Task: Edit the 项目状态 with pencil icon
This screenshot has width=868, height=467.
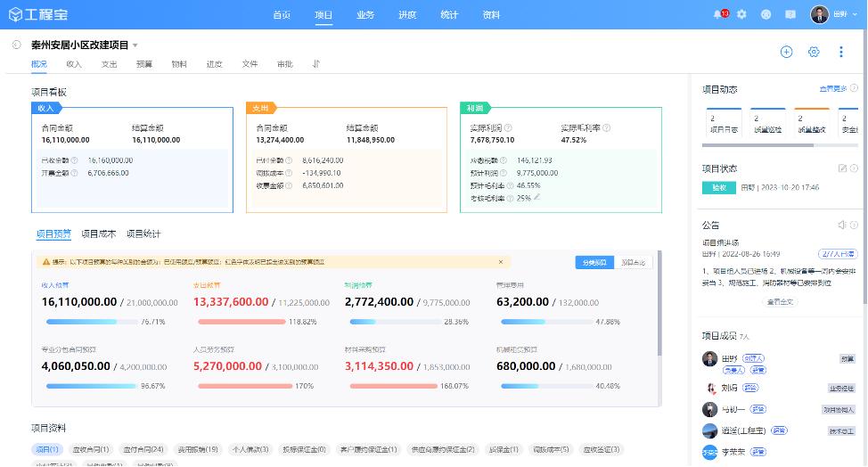Action: (842, 168)
